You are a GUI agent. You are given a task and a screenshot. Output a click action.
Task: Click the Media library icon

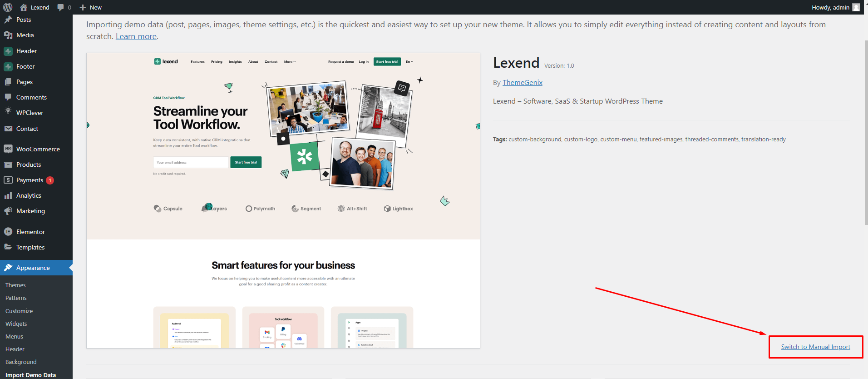point(8,35)
